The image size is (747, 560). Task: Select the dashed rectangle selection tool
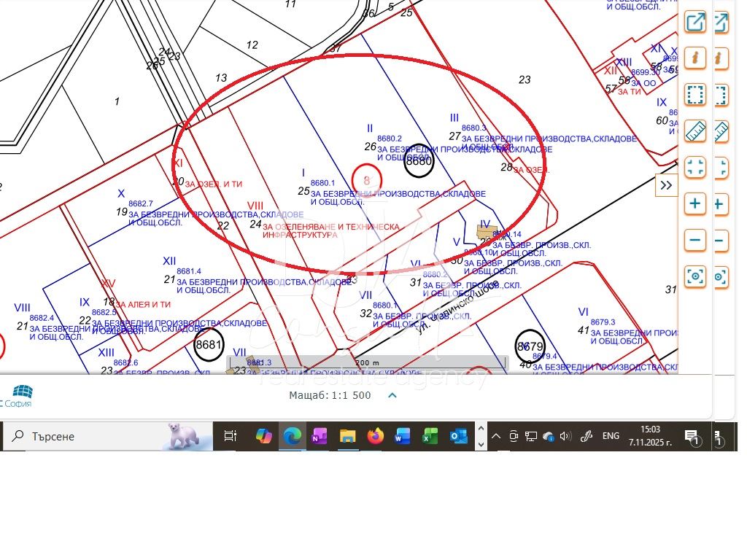(x=695, y=94)
